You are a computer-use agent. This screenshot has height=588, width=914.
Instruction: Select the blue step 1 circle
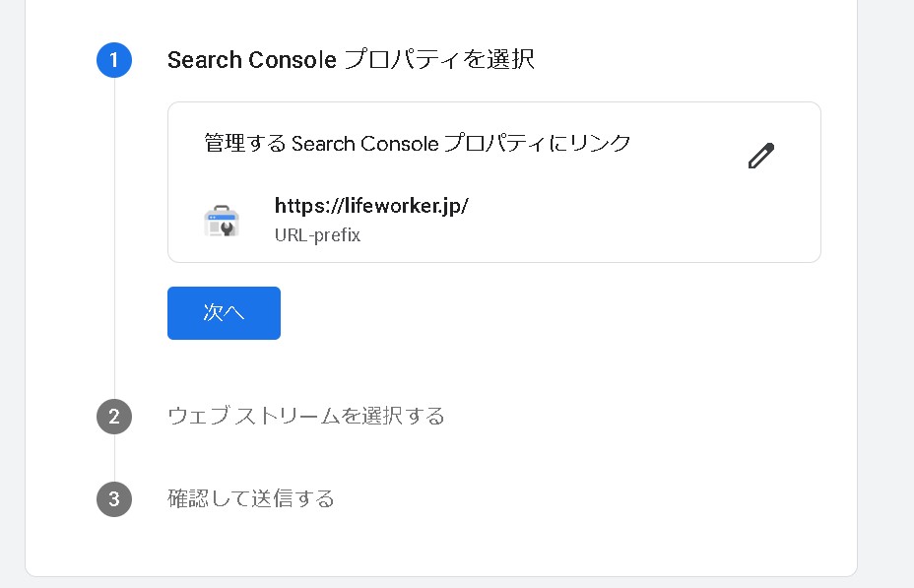(114, 60)
